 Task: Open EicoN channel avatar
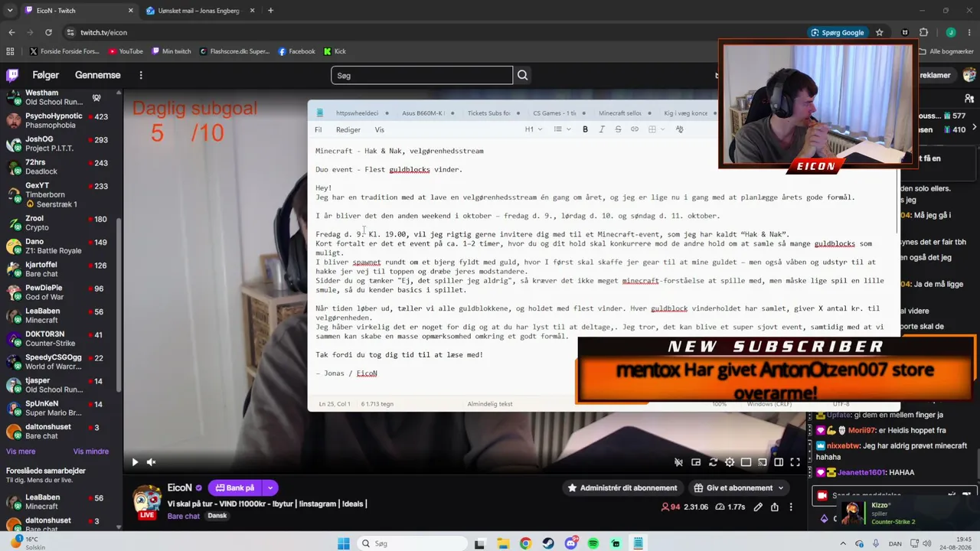click(x=147, y=501)
